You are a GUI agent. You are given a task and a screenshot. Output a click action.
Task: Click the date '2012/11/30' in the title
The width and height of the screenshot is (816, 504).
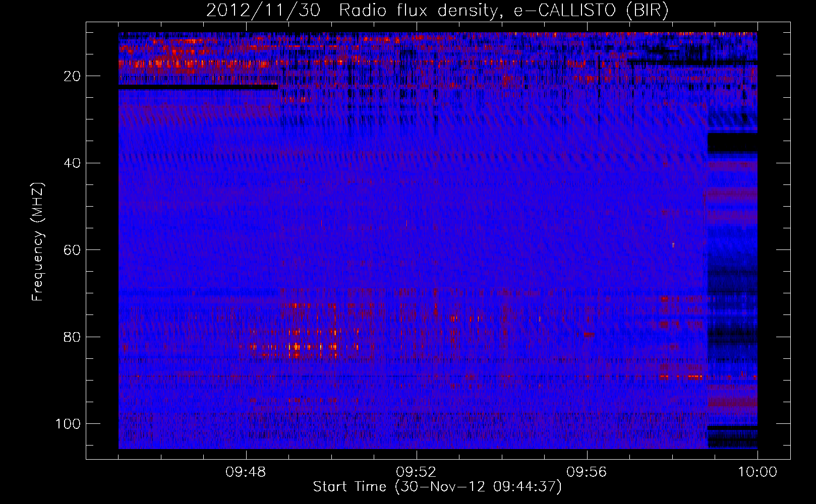(263, 11)
